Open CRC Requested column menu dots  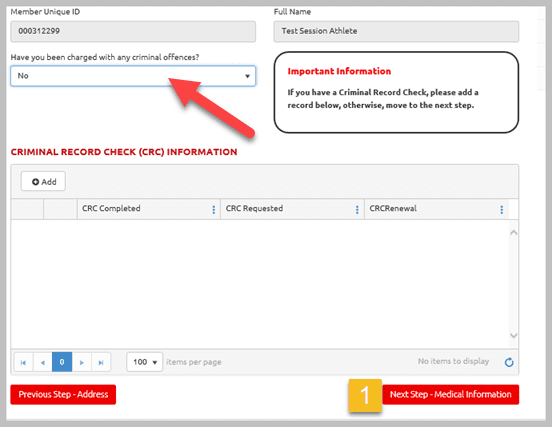tap(357, 209)
